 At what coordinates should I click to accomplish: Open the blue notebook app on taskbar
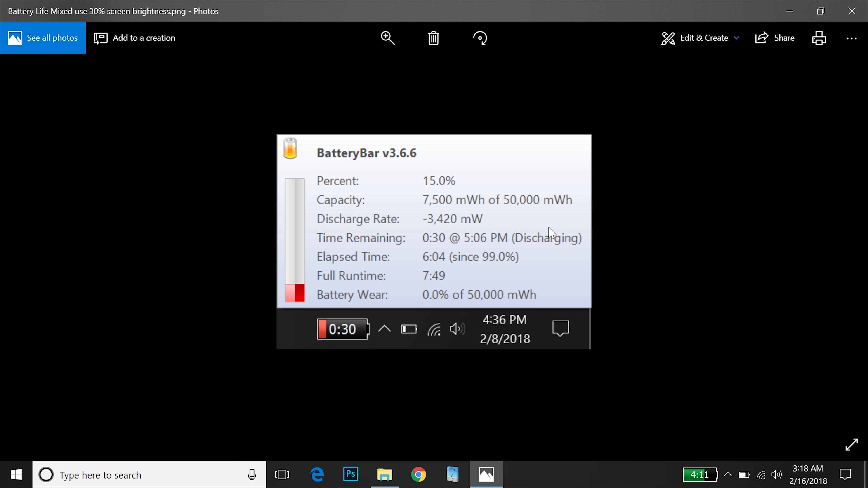click(452, 474)
